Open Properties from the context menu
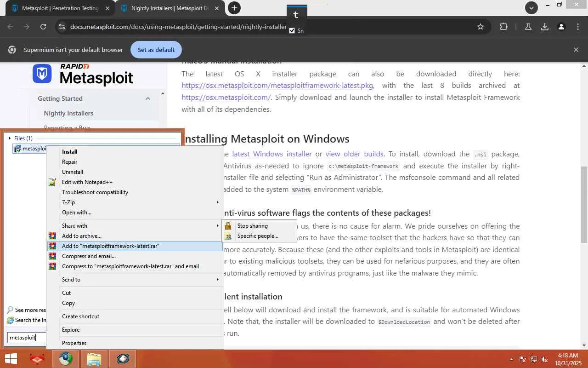Image resolution: width=588 pixels, height=368 pixels. pos(135,343)
